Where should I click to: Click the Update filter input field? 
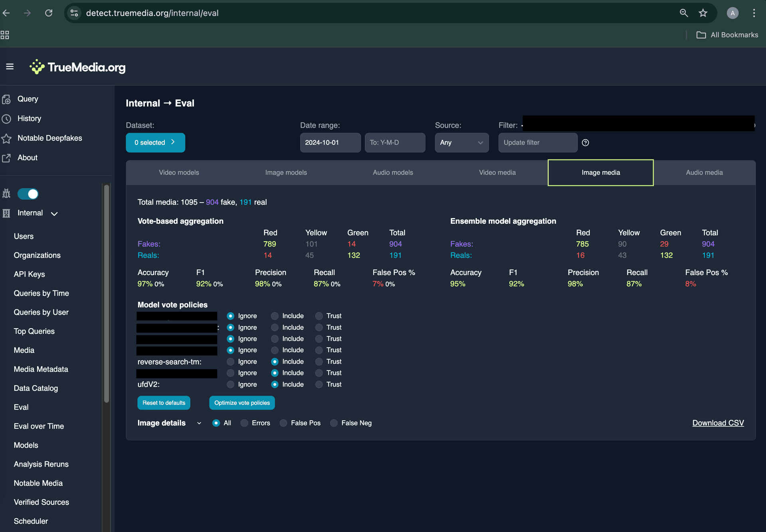point(538,142)
